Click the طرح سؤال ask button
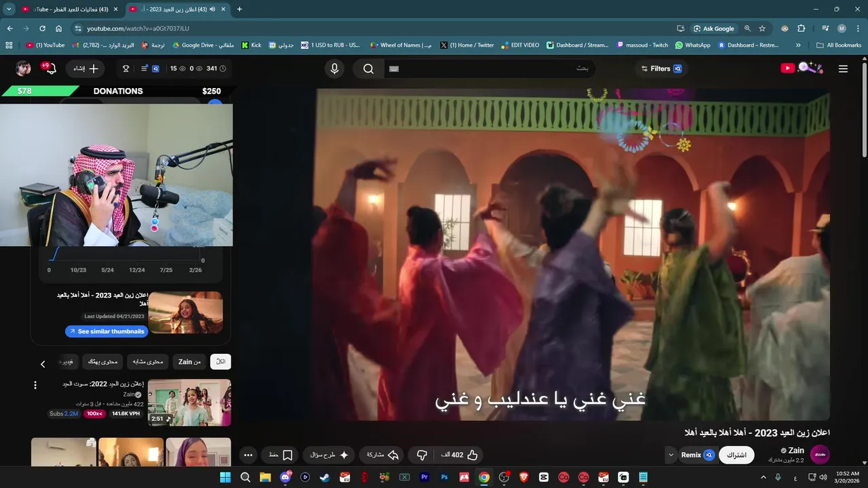This screenshot has width=868, height=488. (329, 455)
